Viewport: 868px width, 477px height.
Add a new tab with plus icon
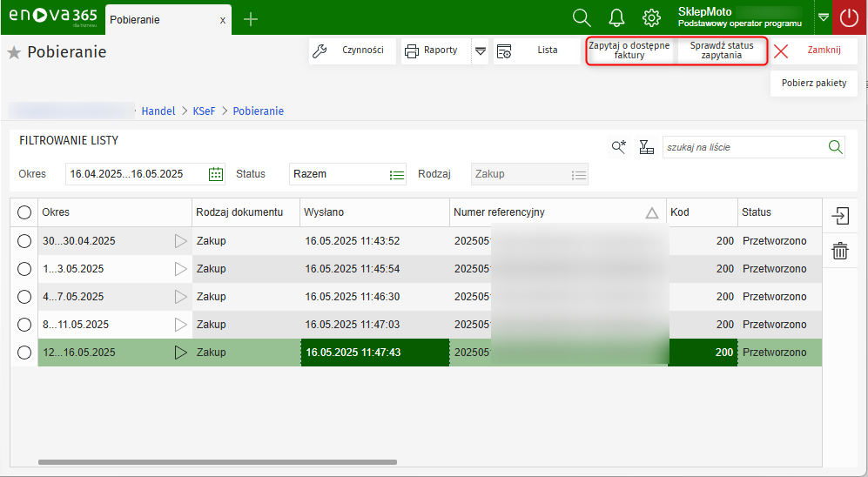point(251,19)
